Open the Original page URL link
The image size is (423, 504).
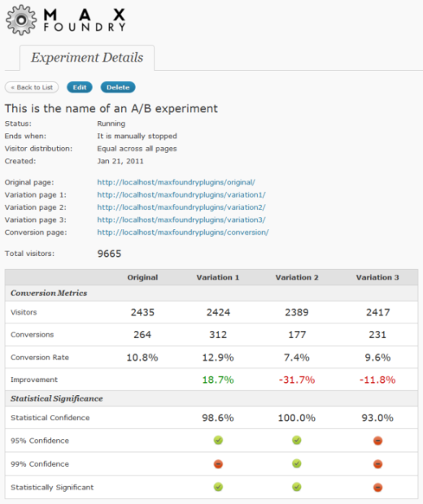(x=176, y=182)
